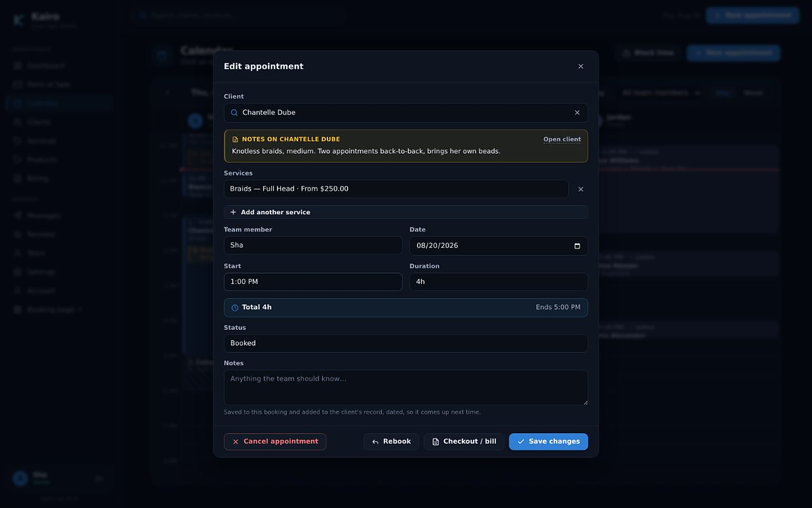Change the Booked status dropdown

pyautogui.click(x=406, y=343)
